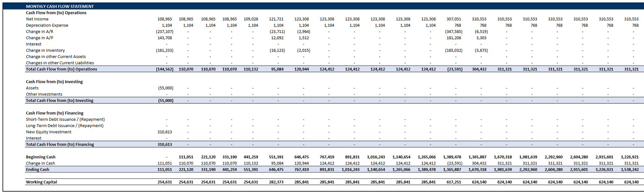Click the Monthly Cash Flow Statement title bar
Image resolution: width=644 pixels, height=196 pixels.
tap(60, 6)
